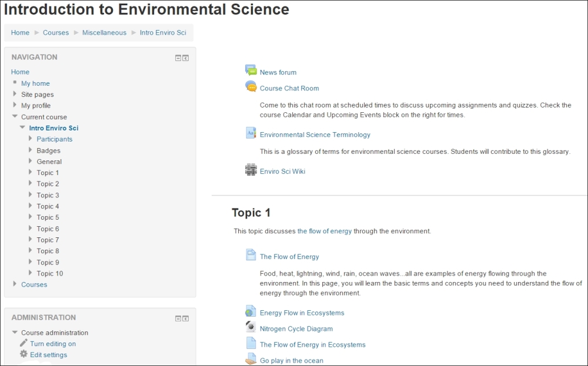Select Topic 9 in Navigation tree
The height and width of the screenshot is (366, 588).
pyautogui.click(x=48, y=262)
